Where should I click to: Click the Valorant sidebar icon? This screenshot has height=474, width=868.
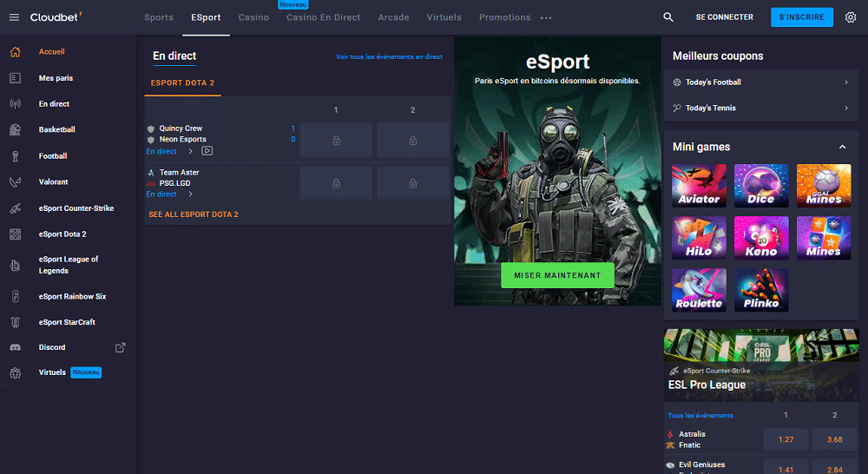click(16, 181)
